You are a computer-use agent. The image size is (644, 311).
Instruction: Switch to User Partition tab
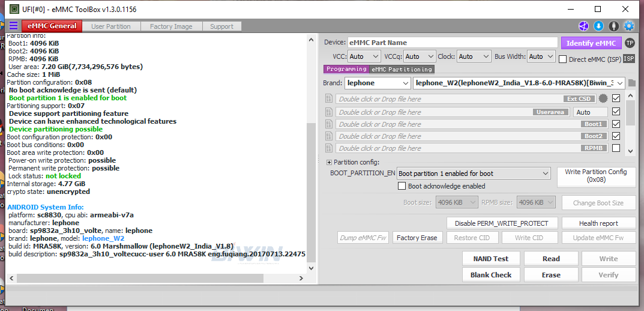(111, 26)
